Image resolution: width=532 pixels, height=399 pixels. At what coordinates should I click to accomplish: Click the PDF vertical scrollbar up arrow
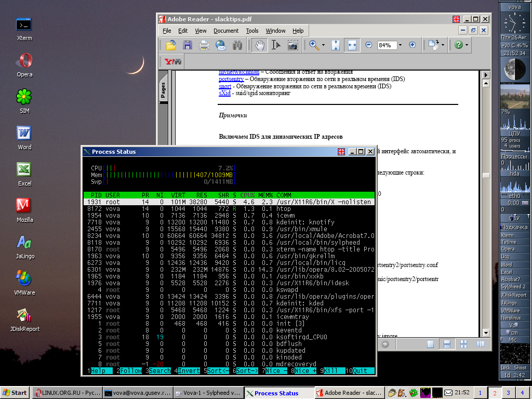486,83
